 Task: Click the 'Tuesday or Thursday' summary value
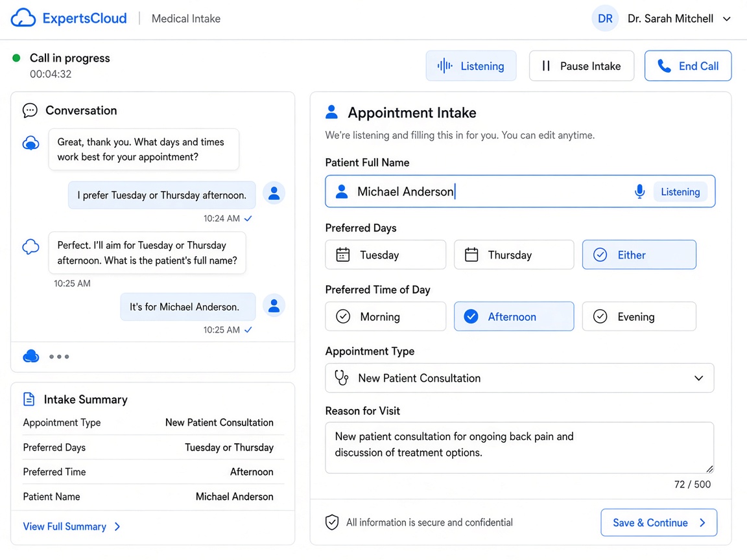229,448
